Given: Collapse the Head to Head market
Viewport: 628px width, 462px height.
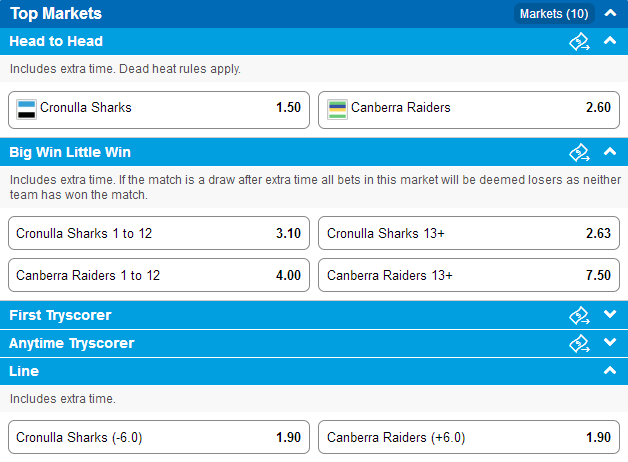Looking at the screenshot, I should 610,40.
